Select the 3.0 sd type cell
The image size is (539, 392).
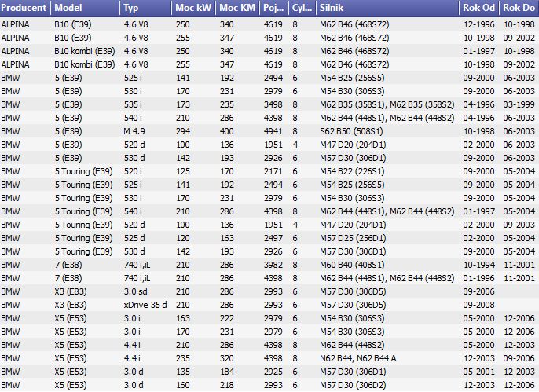click(135, 291)
